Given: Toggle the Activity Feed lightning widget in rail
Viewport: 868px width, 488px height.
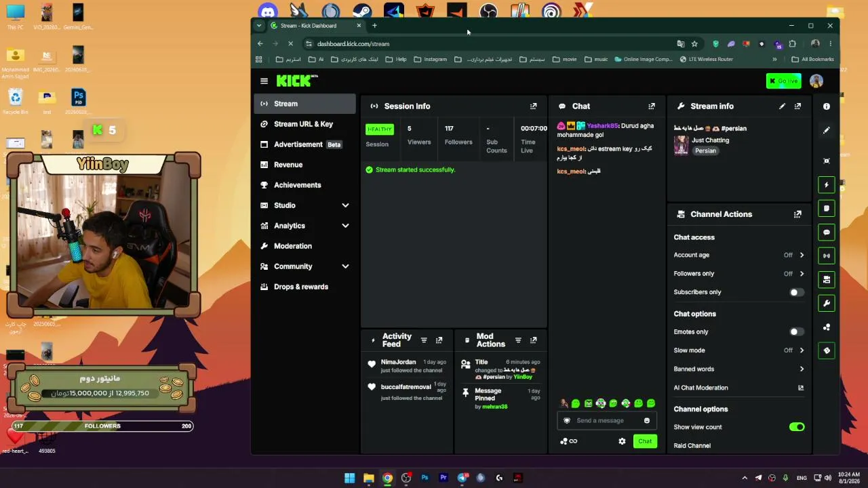Looking at the screenshot, I should pyautogui.click(x=826, y=185).
